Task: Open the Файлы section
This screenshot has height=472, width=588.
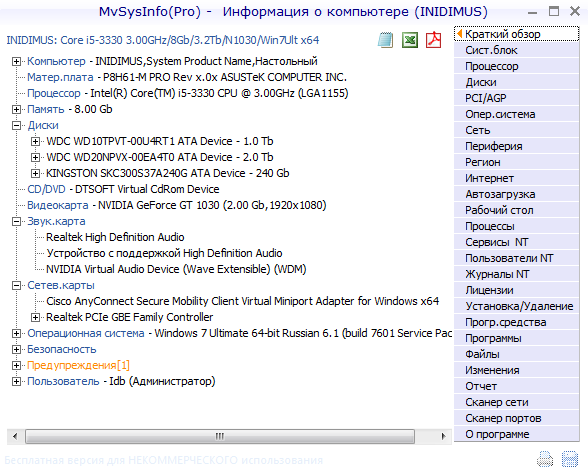Action: click(x=516, y=354)
